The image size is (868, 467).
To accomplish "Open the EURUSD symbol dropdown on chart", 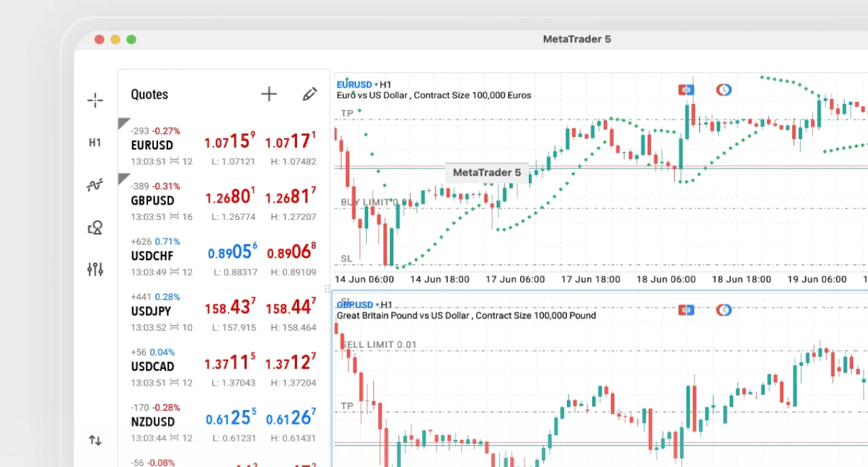I will tap(357, 85).
